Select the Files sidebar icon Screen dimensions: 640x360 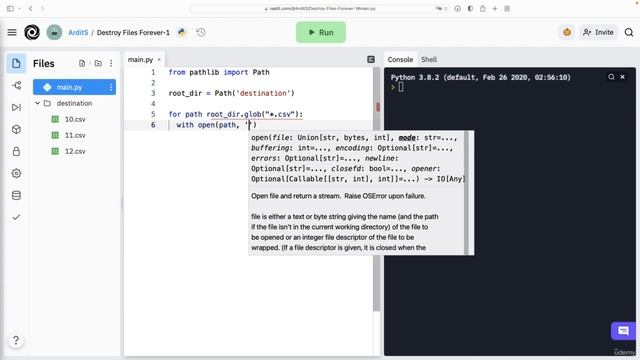coord(16,63)
